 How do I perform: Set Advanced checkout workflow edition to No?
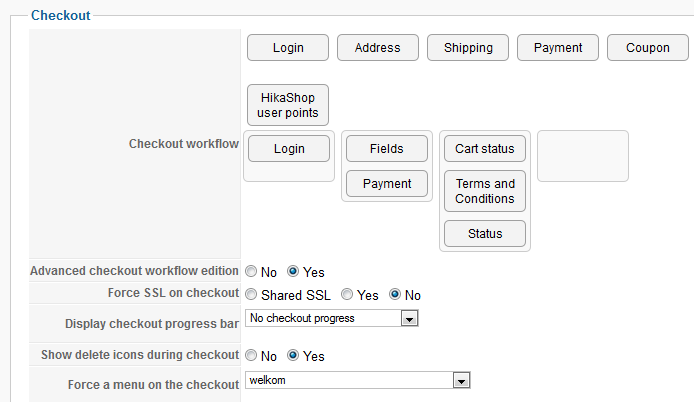click(250, 271)
